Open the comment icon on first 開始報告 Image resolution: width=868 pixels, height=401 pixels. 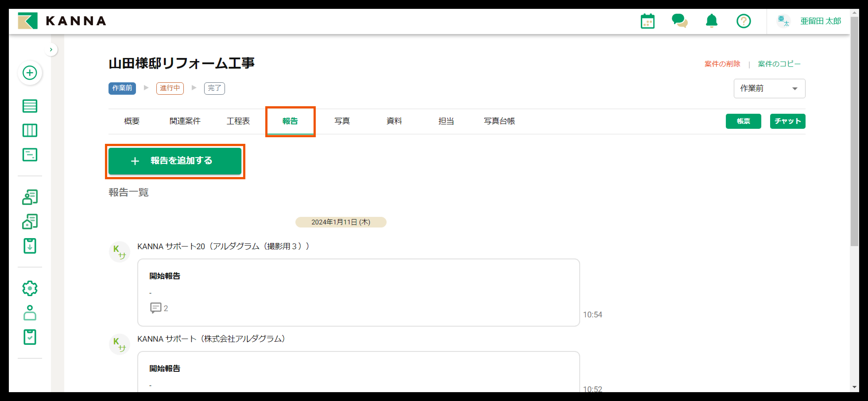156,308
